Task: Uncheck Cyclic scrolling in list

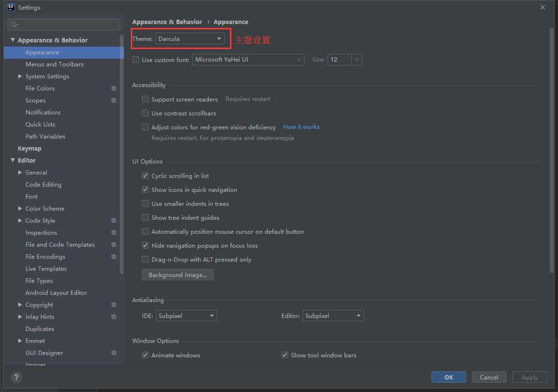Action: pos(145,176)
